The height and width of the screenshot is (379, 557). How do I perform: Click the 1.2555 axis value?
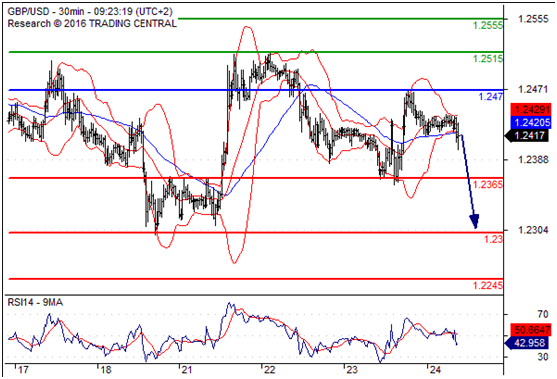coord(533,19)
